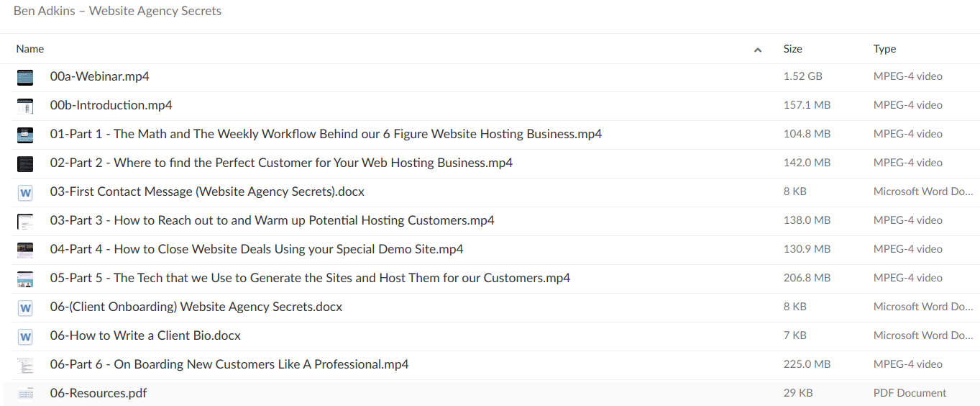This screenshot has height=406, width=980.
Task: Open the 06-Resources.pdf file name
Action: point(99,393)
